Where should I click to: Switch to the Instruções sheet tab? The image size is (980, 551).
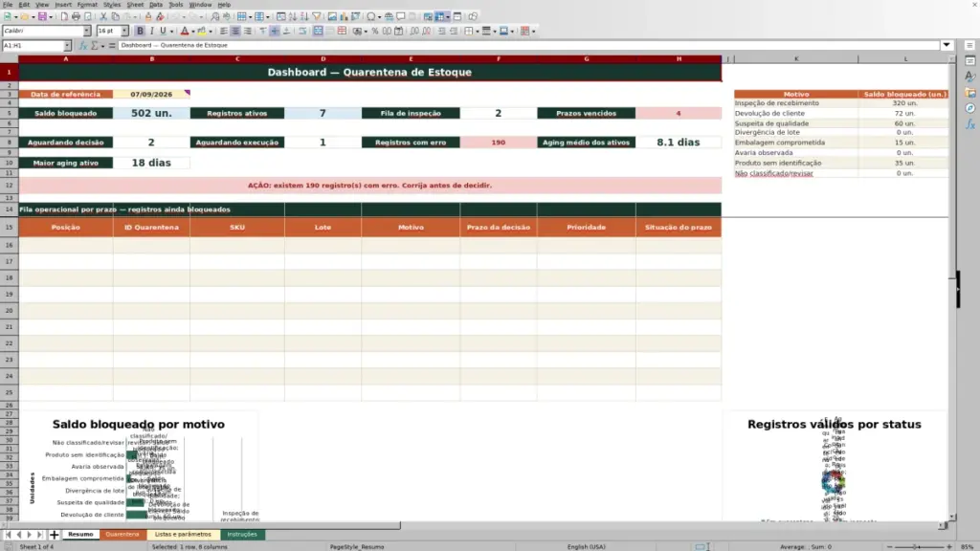242,535
